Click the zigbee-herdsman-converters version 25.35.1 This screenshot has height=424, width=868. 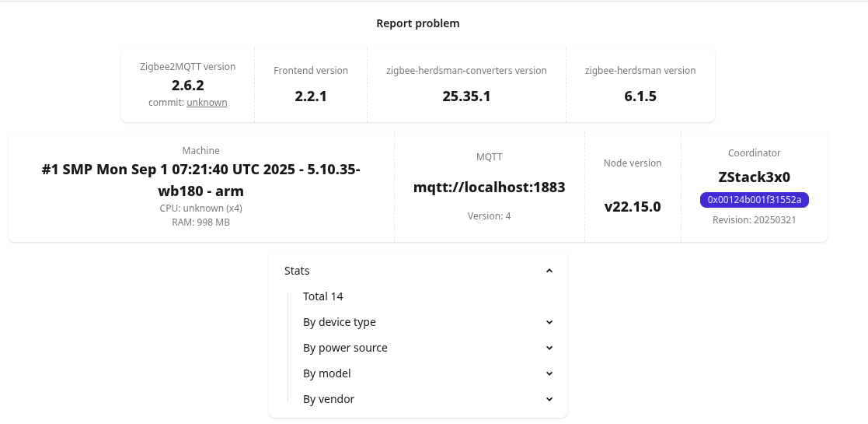point(466,96)
